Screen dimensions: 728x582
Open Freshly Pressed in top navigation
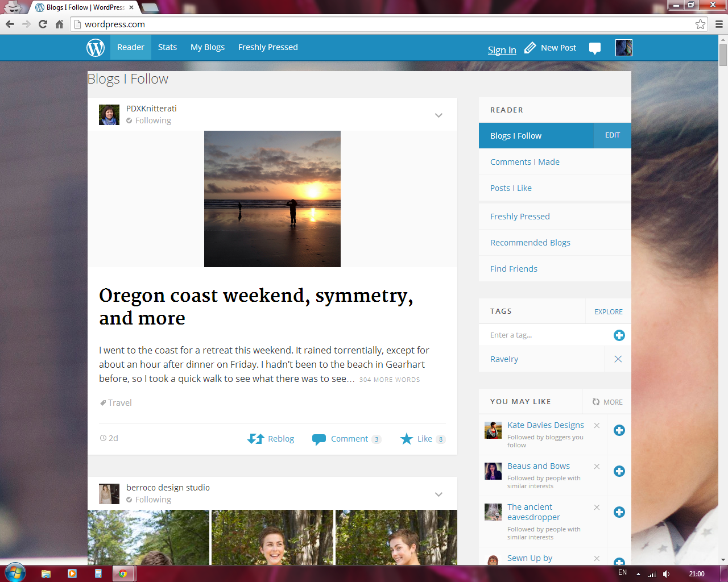coord(268,47)
